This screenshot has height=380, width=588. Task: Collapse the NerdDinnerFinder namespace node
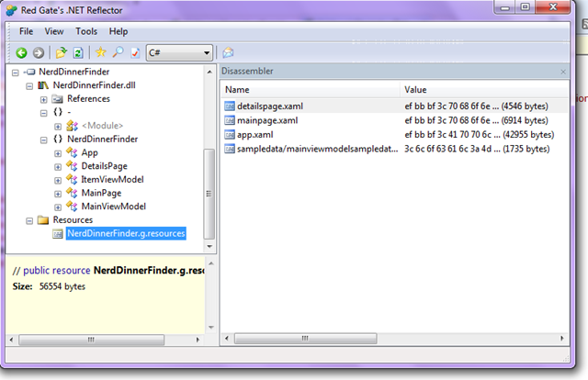43,140
